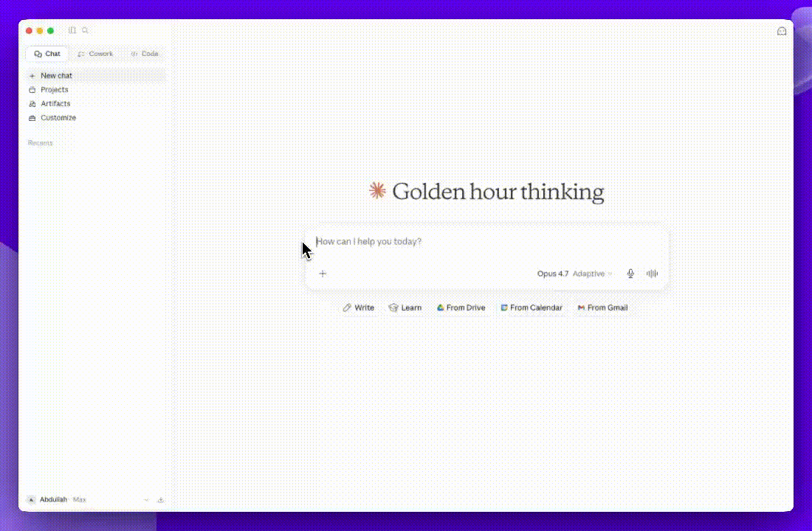
Task: Switch to the Cowork tab
Action: tap(95, 54)
